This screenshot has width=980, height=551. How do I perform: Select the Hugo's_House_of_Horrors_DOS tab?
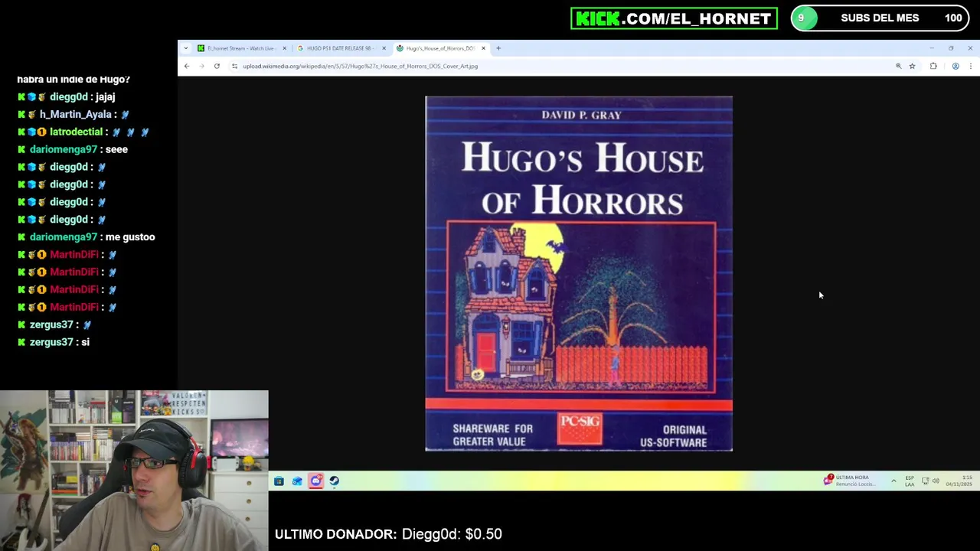[x=441, y=48]
